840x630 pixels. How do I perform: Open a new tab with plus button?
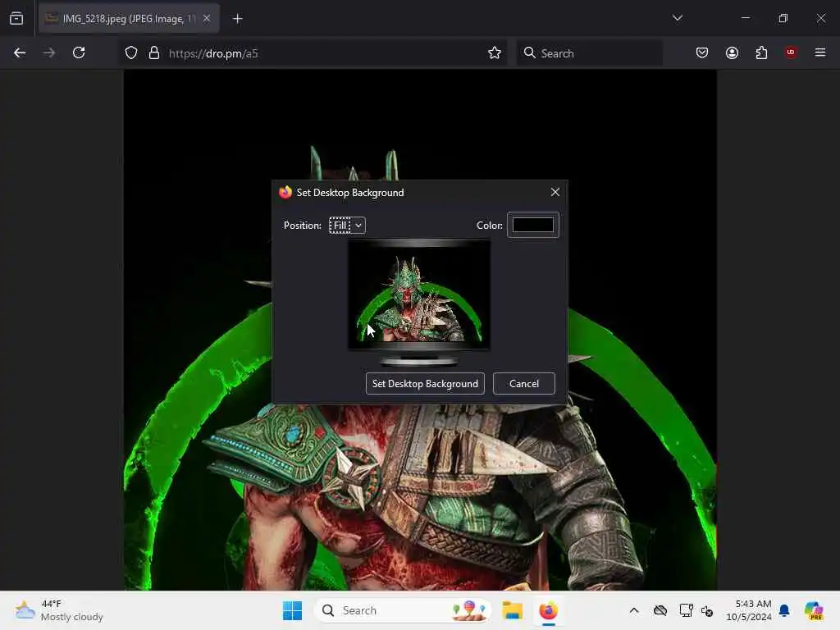(x=237, y=19)
